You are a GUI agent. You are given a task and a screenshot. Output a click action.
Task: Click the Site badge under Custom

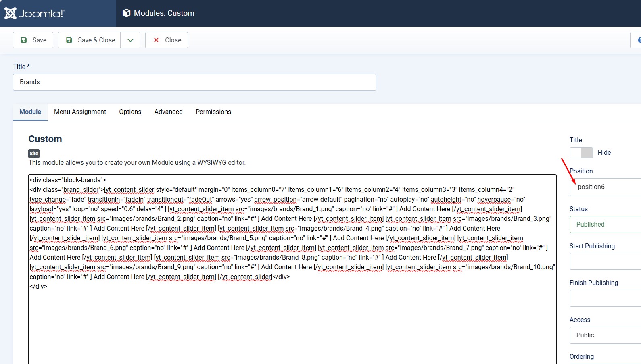(x=34, y=153)
